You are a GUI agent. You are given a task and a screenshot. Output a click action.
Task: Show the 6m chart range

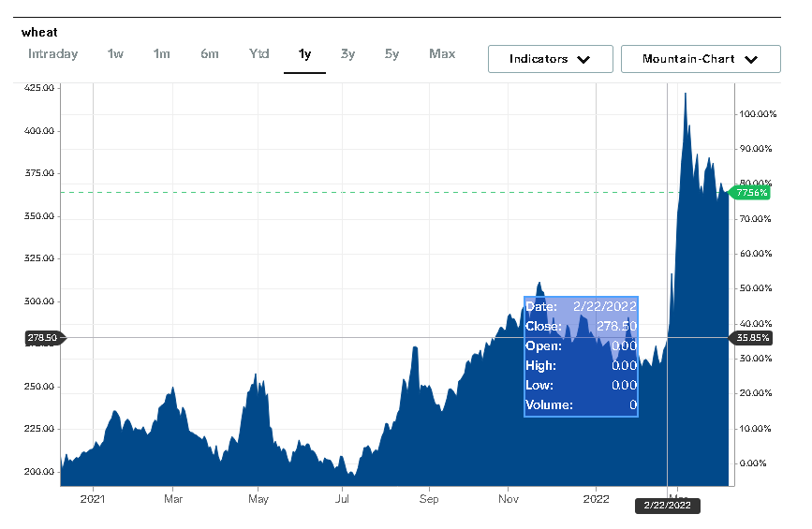coord(210,54)
